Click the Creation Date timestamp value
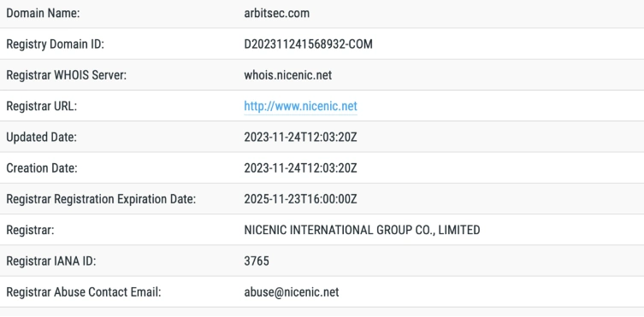This screenshot has height=317, width=644. [301, 168]
